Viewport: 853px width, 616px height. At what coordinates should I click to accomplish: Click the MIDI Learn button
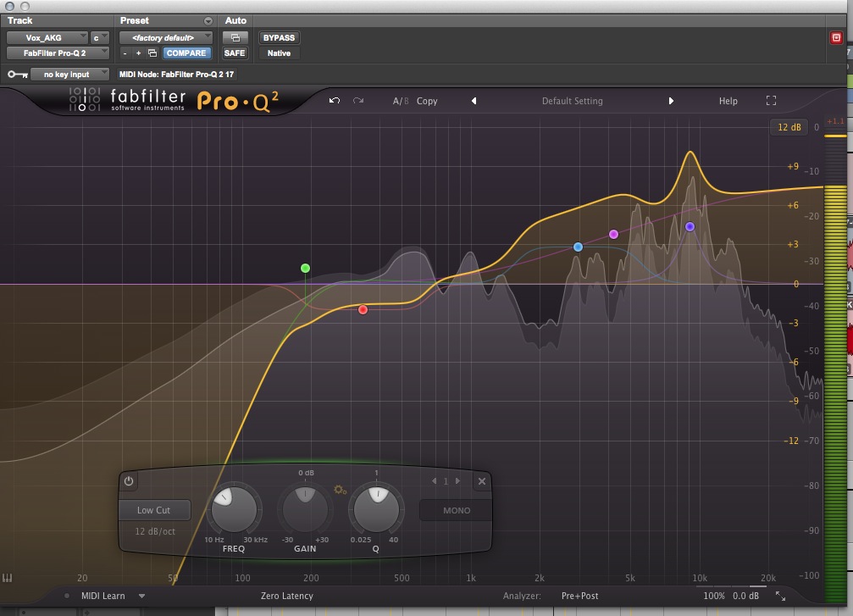tap(102, 596)
